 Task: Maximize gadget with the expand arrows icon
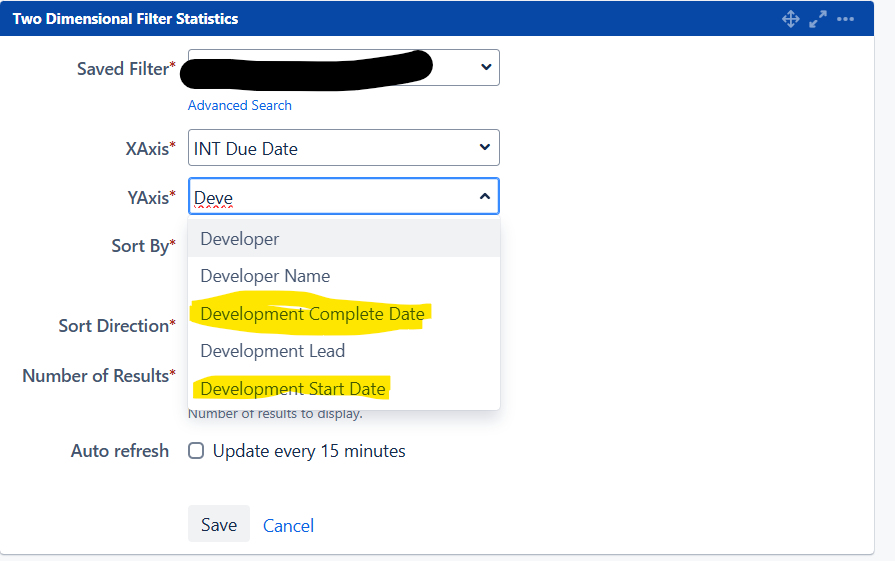pos(818,19)
